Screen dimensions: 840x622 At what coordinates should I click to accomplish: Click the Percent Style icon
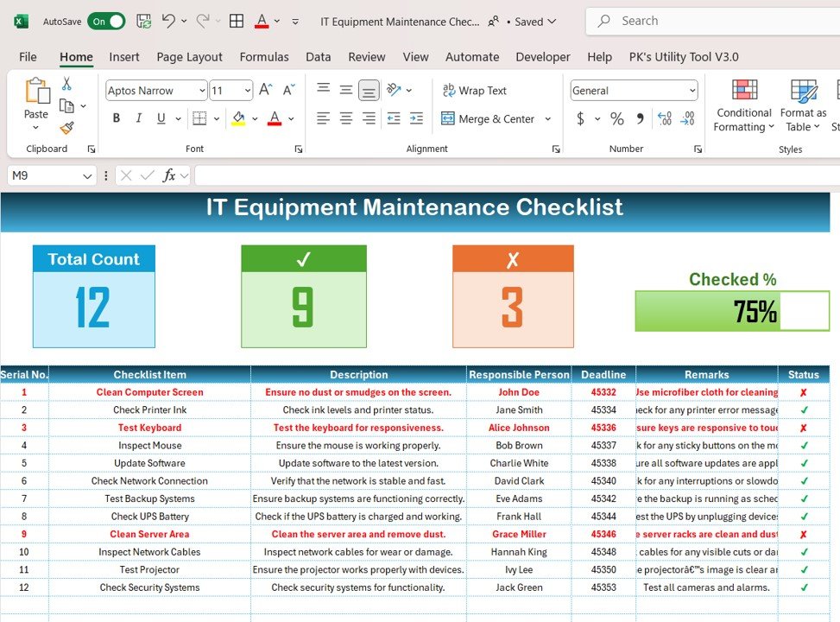tap(616, 118)
